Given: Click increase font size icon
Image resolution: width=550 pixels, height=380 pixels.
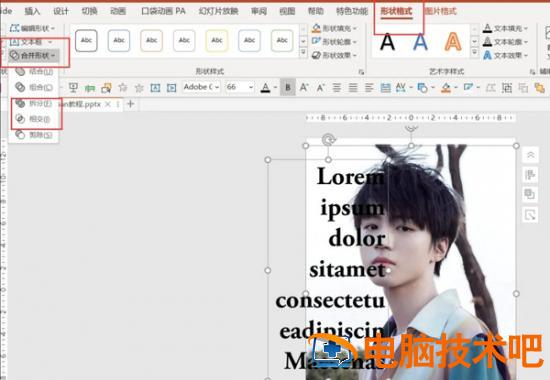Looking at the screenshot, I should 304,87.
